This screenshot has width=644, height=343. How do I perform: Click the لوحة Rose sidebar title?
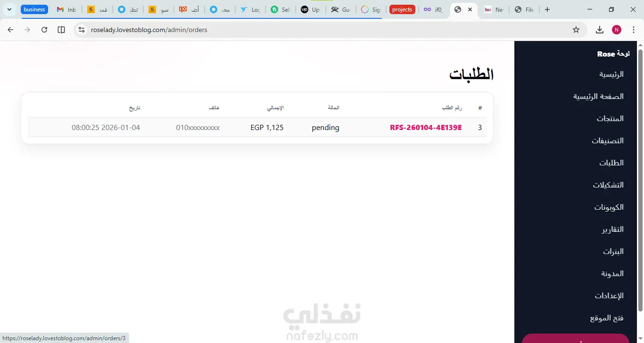(613, 54)
